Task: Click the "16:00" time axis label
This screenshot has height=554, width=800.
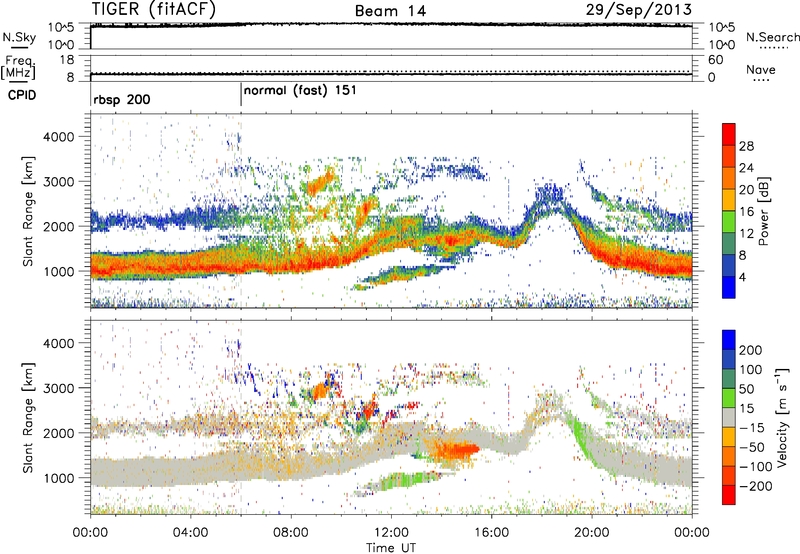Action: click(491, 533)
